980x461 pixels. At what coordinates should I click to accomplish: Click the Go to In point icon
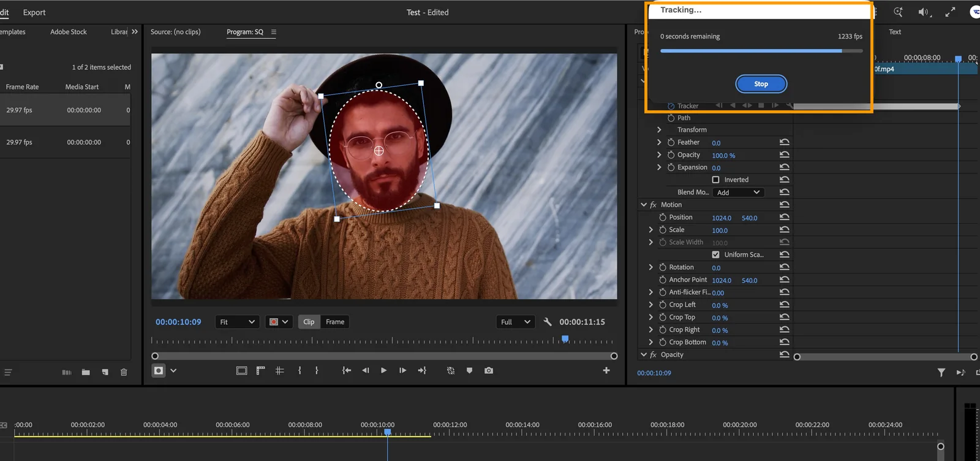(x=347, y=370)
